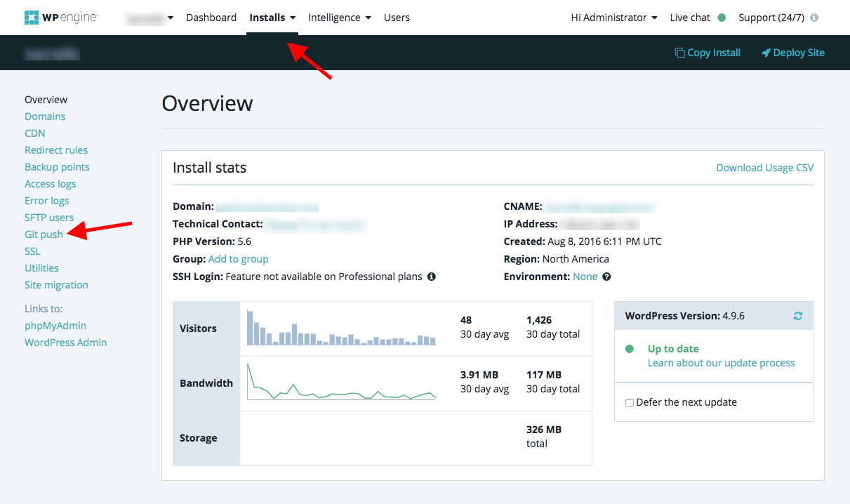The width and height of the screenshot is (850, 504).
Task: Click the Copy Install icon
Action: 679,53
